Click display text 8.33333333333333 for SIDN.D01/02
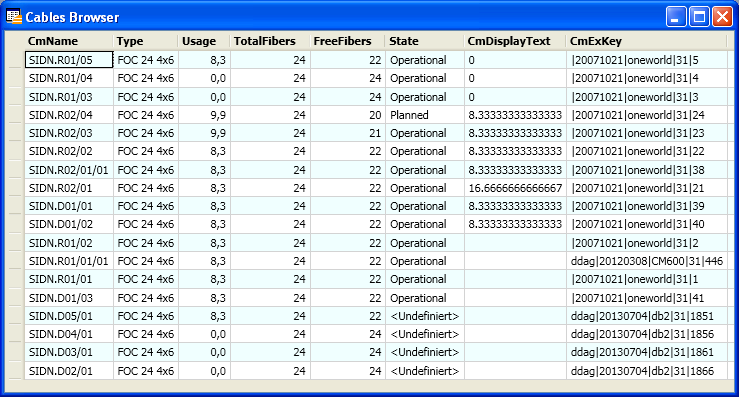The image size is (739, 397). pyautogui.click(x=515, y=224)
